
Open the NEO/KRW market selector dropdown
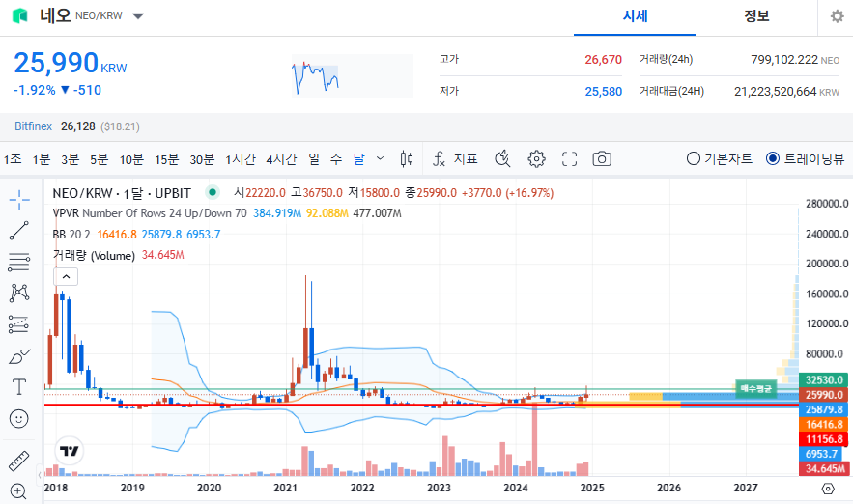[138, 16]
